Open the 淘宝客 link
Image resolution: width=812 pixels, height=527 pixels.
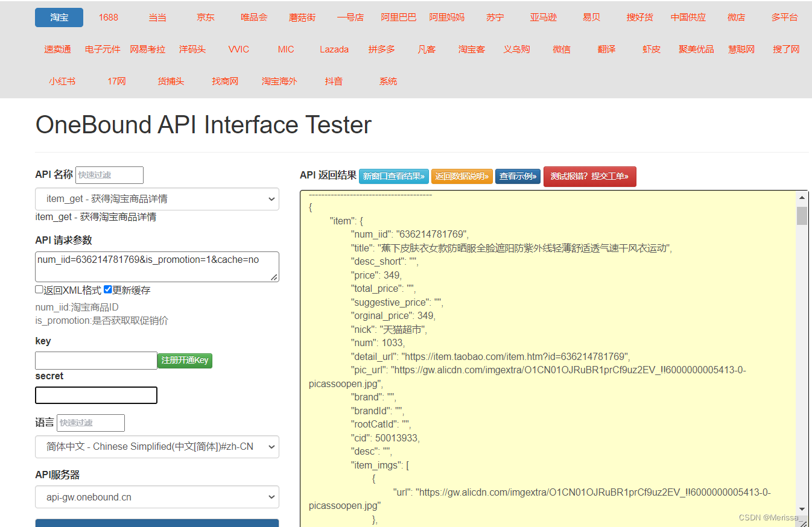pyautogui.click(x=472, y=49)
